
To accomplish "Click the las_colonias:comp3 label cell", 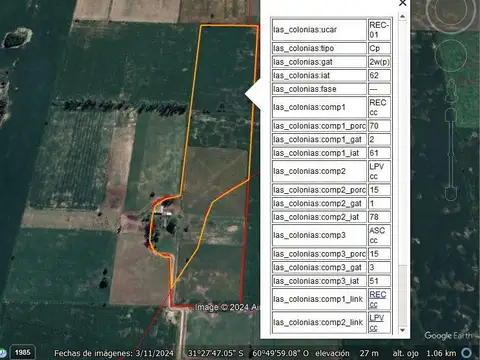I will 319,235.
